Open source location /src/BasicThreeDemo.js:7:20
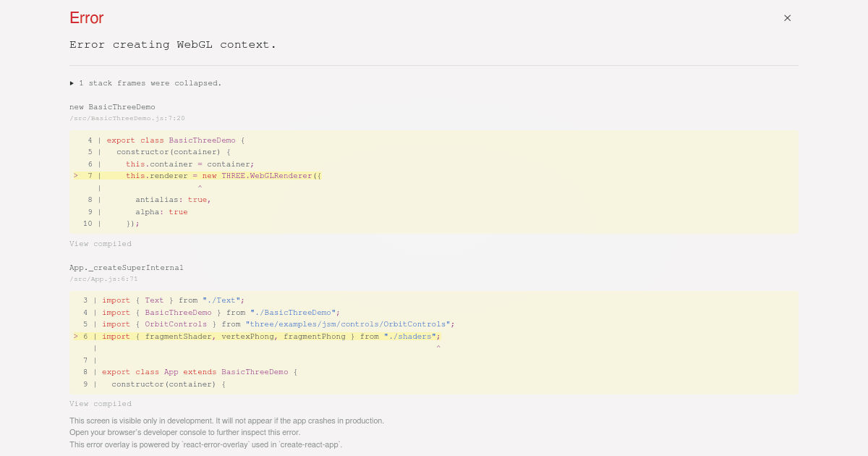This screenshot has height=456, width=868. [x=127, y=118]
